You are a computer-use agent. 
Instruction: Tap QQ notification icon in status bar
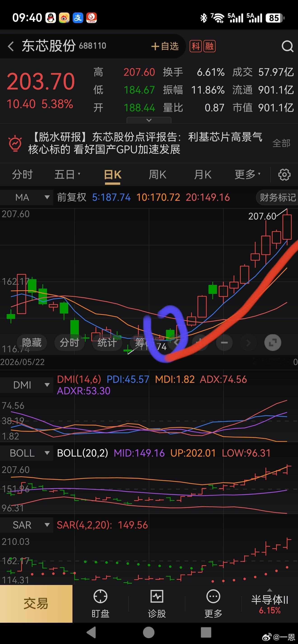tap(51, 18)
